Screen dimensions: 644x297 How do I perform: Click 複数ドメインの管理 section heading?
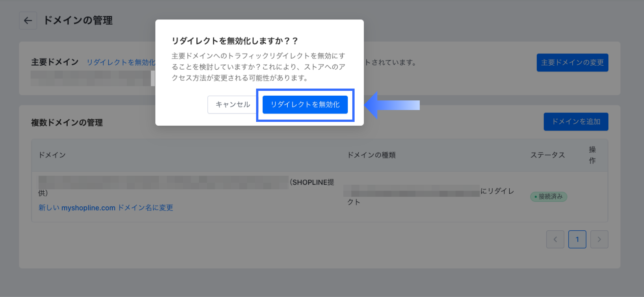[x=67, y=122]
